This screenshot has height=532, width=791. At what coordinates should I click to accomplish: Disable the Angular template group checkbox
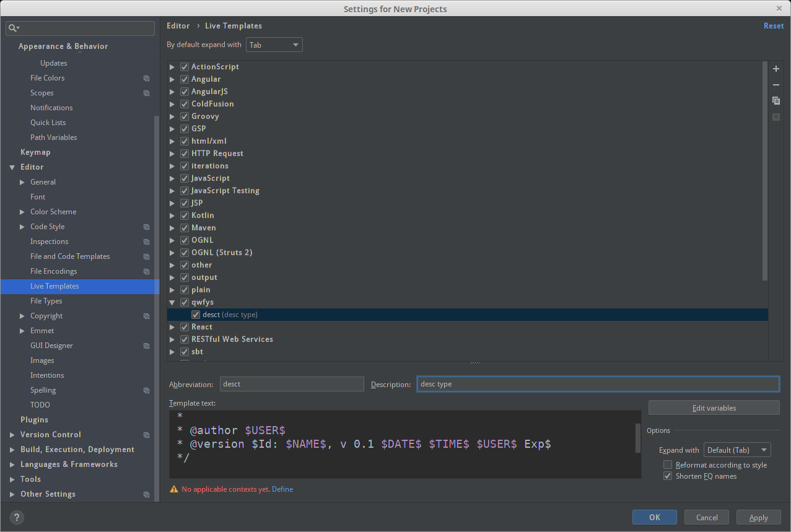(x=185, y=79)
